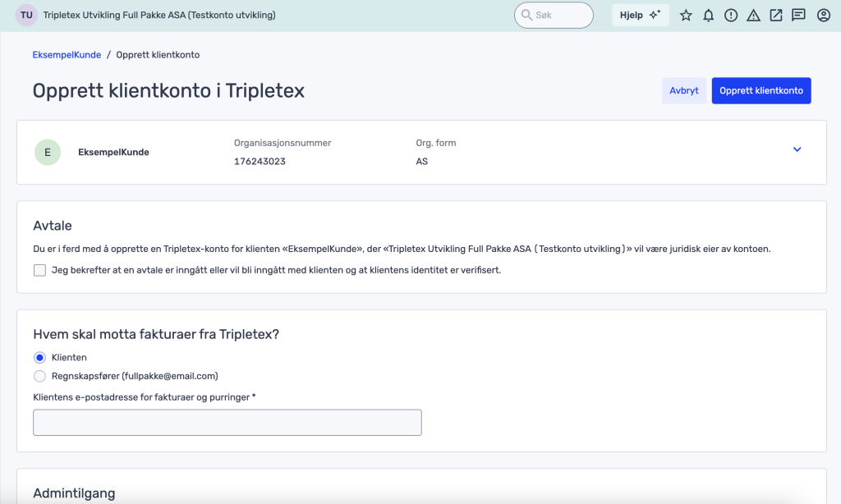Click the Opprett klientkonto button
The height and width of the screenshot is (504, 841).
(x=761, y=90)
